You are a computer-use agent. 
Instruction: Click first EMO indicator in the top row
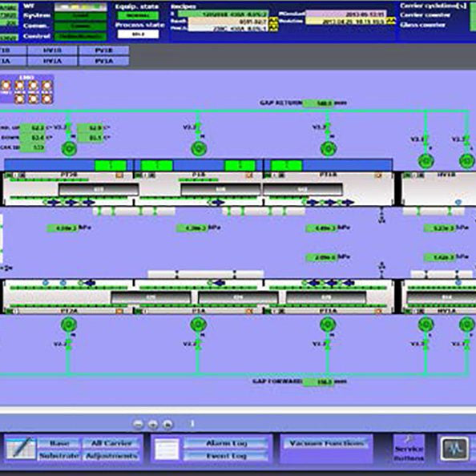coord(6,86)
